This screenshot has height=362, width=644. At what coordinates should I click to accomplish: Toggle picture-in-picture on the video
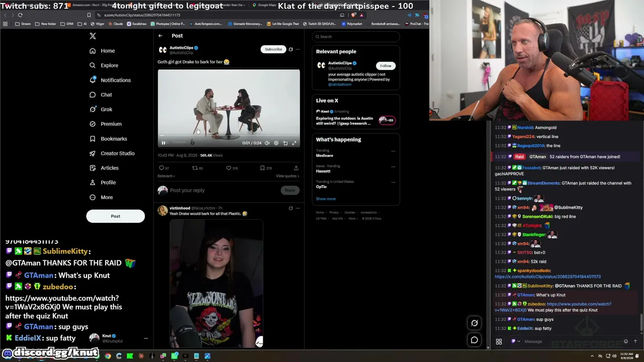pyautogui.click(x=285, y=143)
